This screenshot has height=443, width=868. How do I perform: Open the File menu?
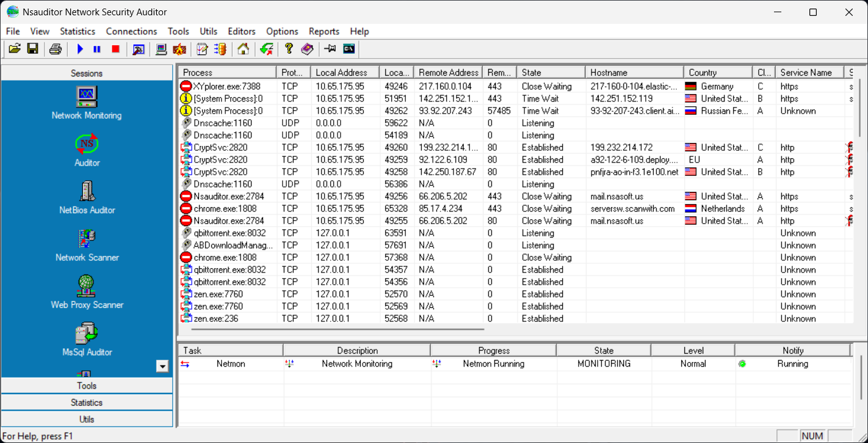pos(13,31)
